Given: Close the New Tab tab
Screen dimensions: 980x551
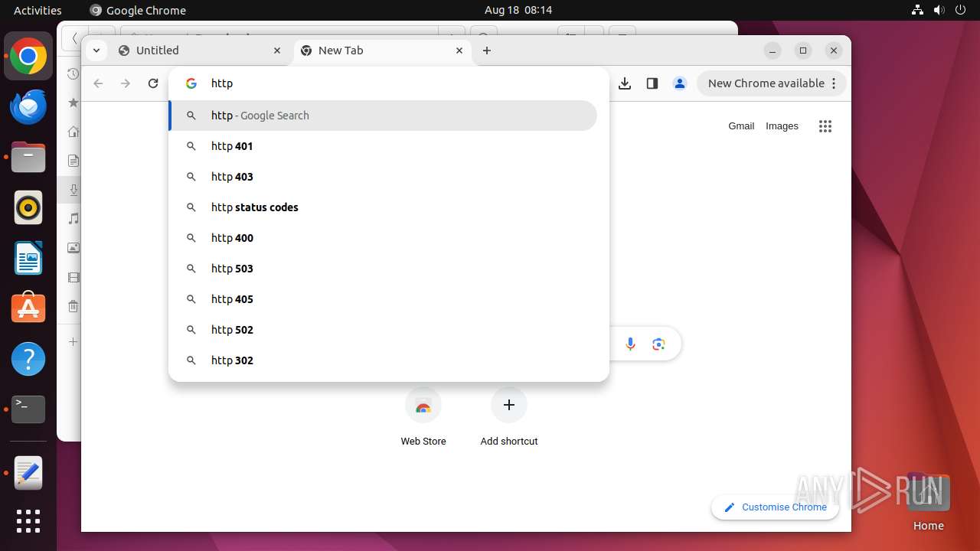Looking at the screenshot, I should coord(459,51).
